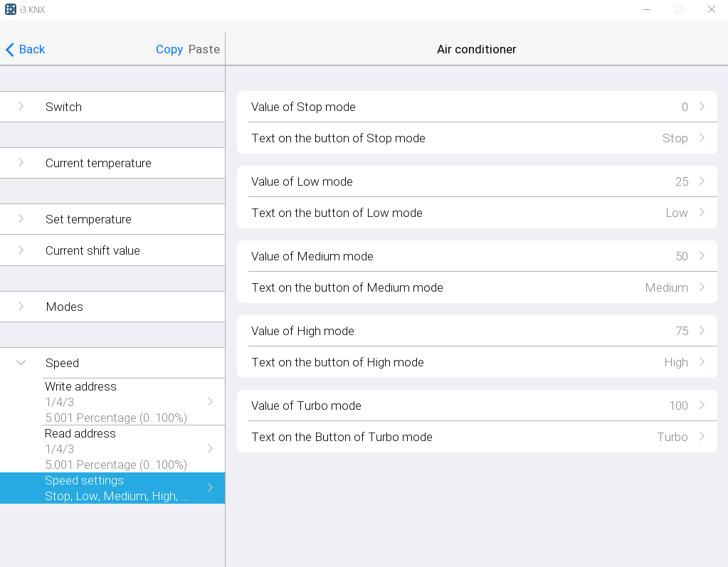The height and width of the screenshot is (567, 728).
Task: Click the Back arrow icon
Action: coord(10,50)
